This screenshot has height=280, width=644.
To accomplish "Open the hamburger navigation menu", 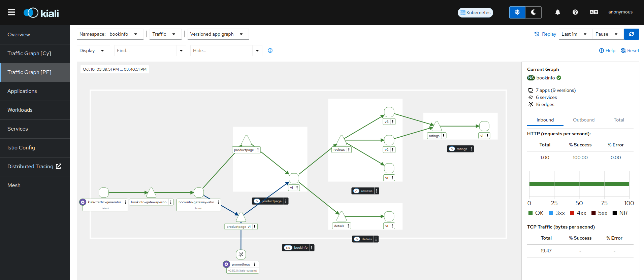I will click(11, 12).
